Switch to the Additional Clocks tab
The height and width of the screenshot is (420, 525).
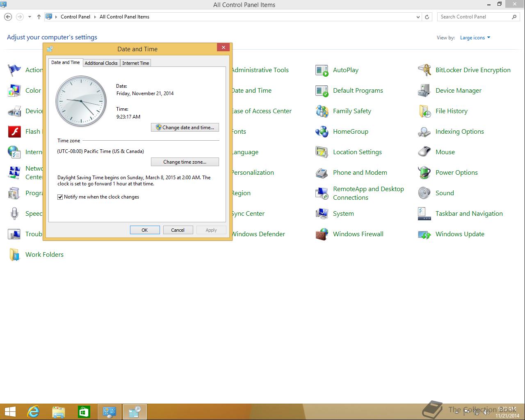click(x=101, y=63)
